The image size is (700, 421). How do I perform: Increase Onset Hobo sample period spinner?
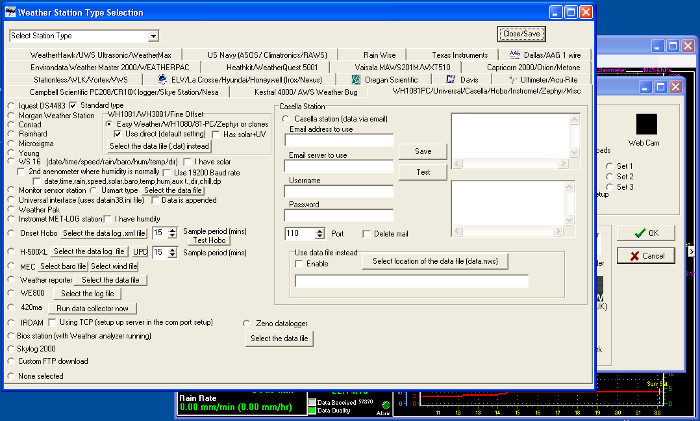click(173, 230)
